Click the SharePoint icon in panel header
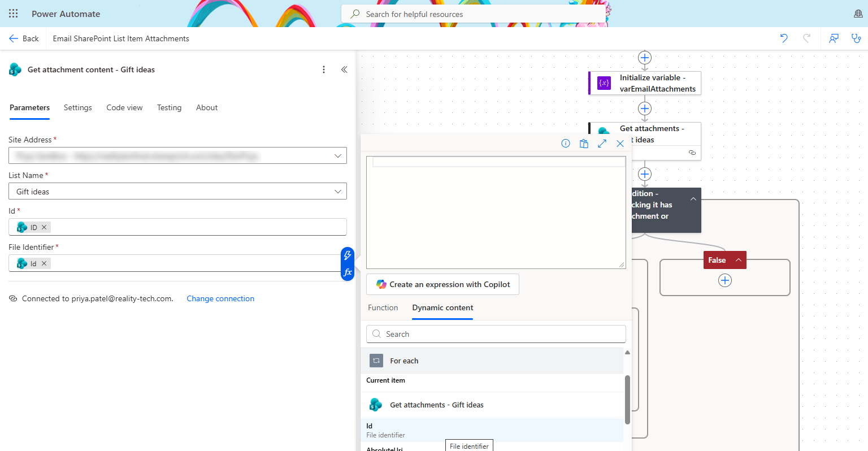 pos(15,70)
